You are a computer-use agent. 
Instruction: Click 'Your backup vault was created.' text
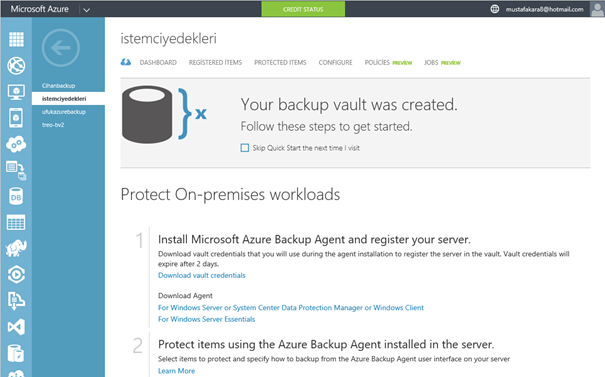coord(349,105)
